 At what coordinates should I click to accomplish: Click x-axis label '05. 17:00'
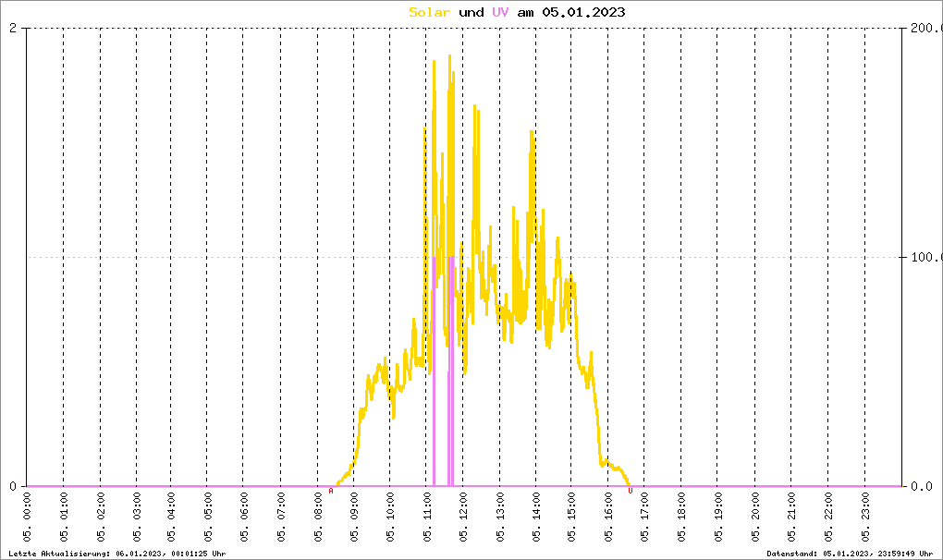(x=644, y=517)
